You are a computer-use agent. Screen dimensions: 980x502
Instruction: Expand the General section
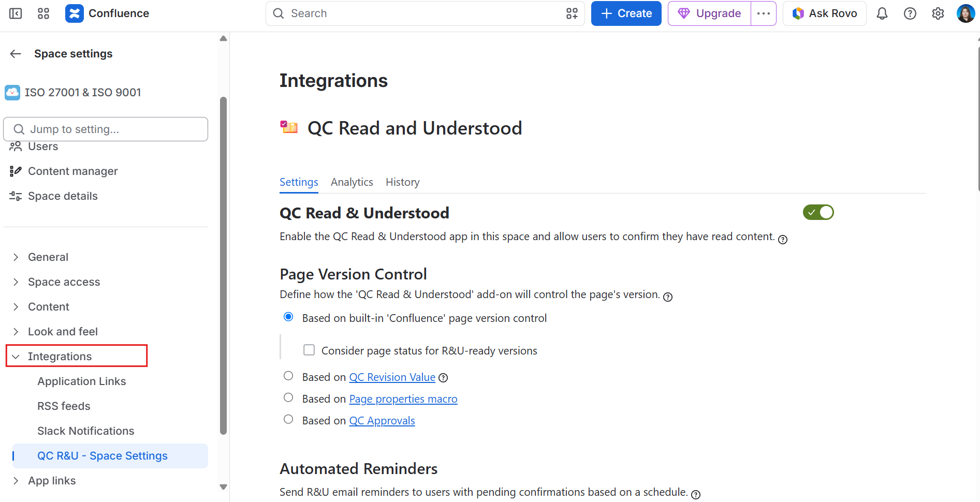[x=16, y=257]
